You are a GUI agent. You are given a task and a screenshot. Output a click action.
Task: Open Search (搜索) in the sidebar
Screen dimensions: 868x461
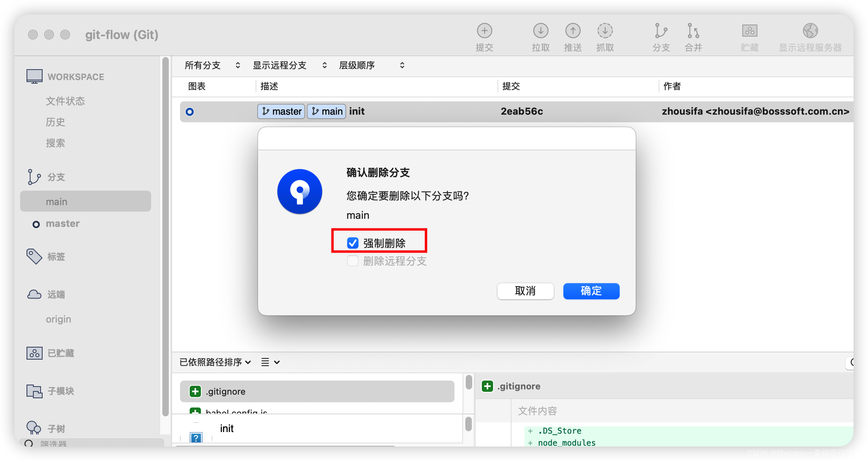tap(55, 143)
